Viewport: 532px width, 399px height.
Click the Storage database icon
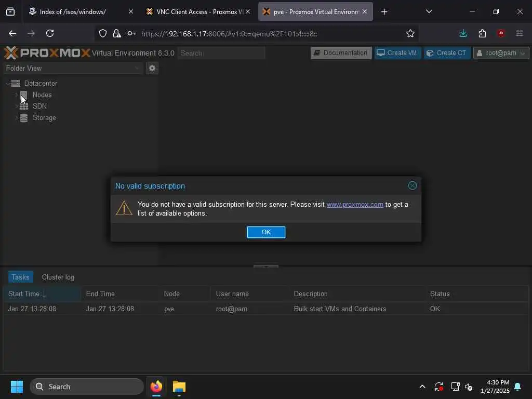coord(24,118)
